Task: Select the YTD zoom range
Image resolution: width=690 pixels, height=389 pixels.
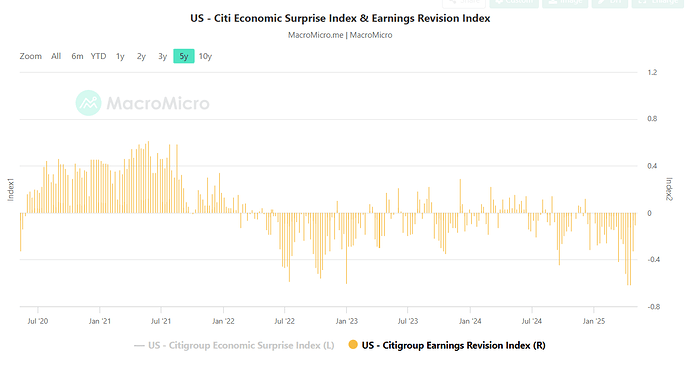Action: point(99,56)
